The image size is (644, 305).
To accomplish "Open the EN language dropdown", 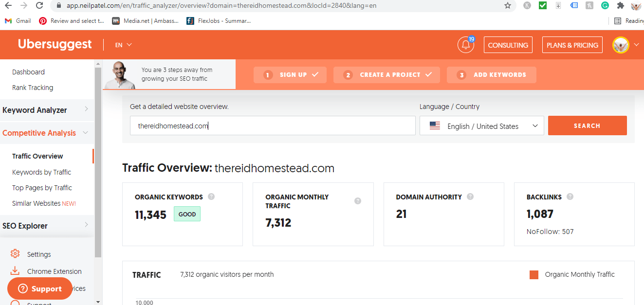I will (124, 45).
